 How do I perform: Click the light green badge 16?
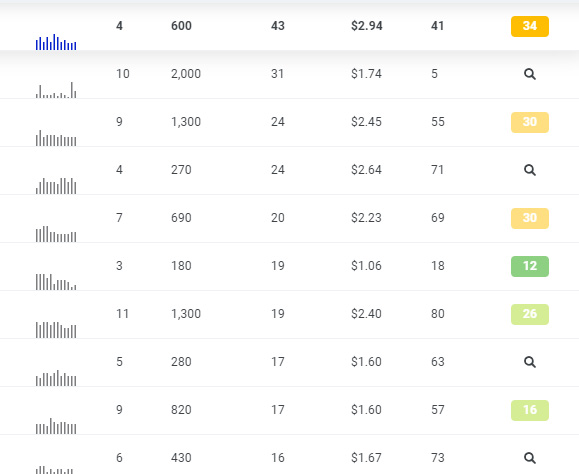pyautogui.click(x=530, y=410)
